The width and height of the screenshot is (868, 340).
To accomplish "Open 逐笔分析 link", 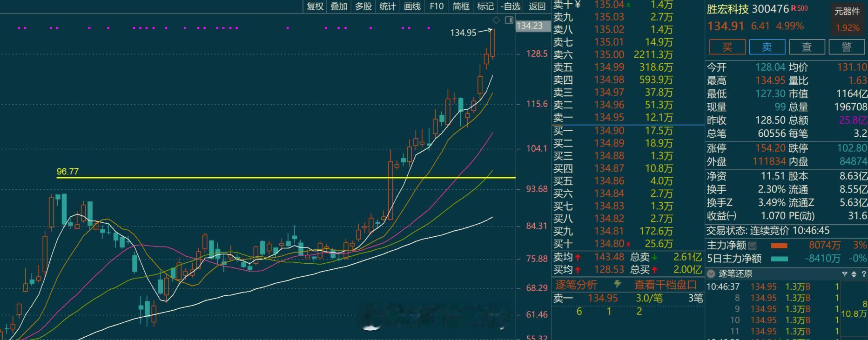I will click(x=576, y=285).
